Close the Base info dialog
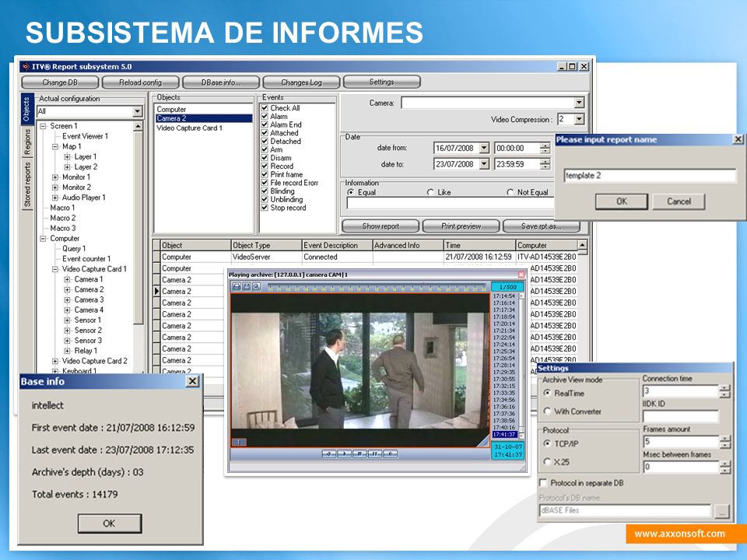This screenshot has width=747, height=560. [192, 381]
